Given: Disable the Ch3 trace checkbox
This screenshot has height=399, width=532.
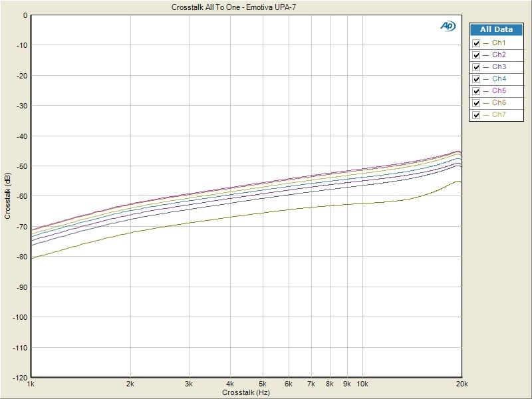Looking at the screenshot, I should 476,67.
